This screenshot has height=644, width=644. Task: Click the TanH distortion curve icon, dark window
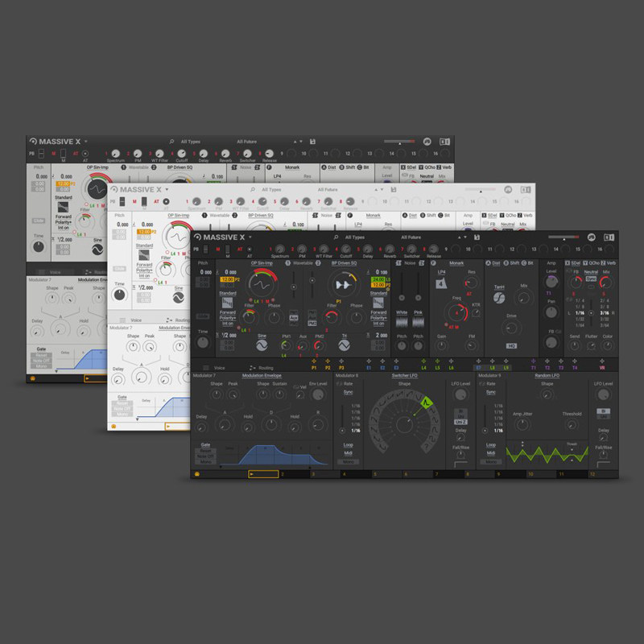pos(499,298)
